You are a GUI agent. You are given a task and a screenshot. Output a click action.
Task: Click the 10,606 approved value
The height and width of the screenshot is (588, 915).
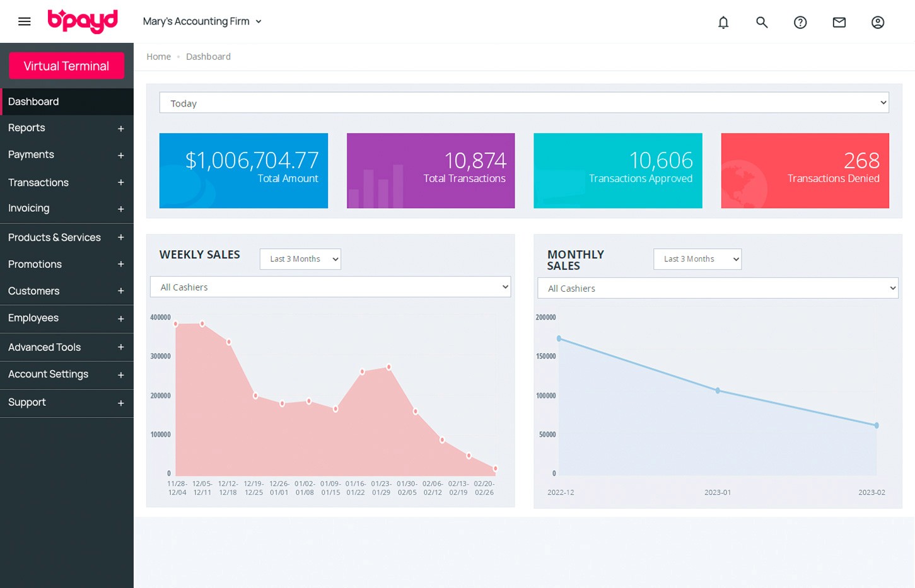(x=661, y=160)
